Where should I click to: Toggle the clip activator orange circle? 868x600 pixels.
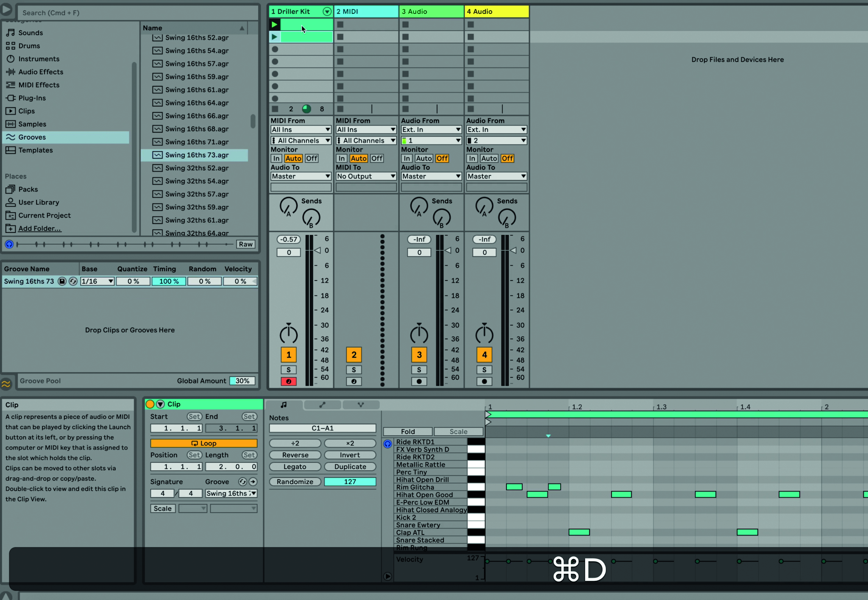tap(150, 404)
